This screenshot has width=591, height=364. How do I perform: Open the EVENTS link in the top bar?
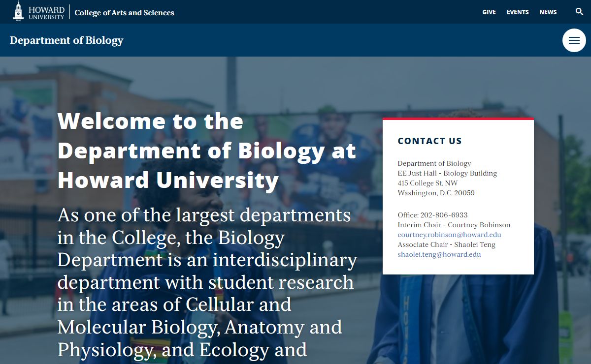518,12
